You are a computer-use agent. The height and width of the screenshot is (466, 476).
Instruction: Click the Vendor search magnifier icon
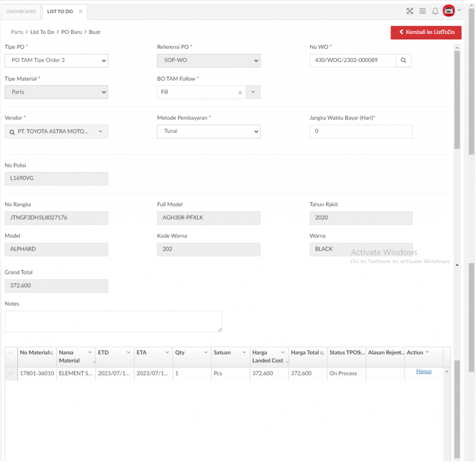click(12, 132)
